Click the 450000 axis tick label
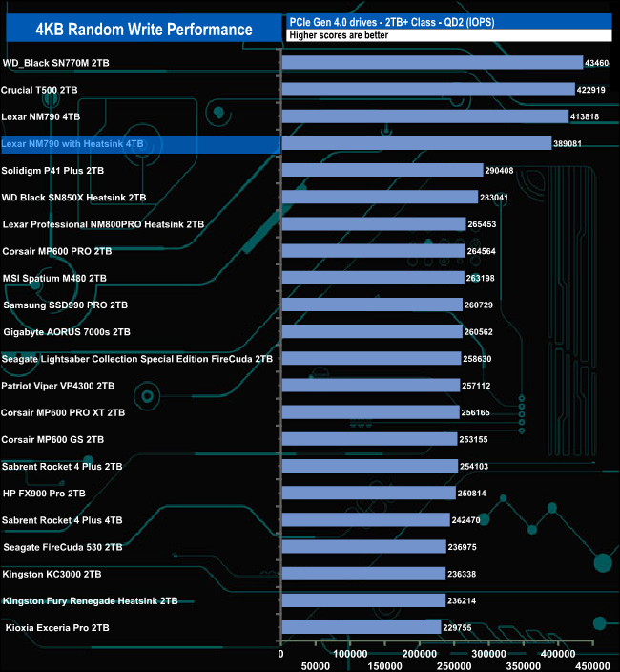This screenshot has height=672, width=620. coord(593,666)
